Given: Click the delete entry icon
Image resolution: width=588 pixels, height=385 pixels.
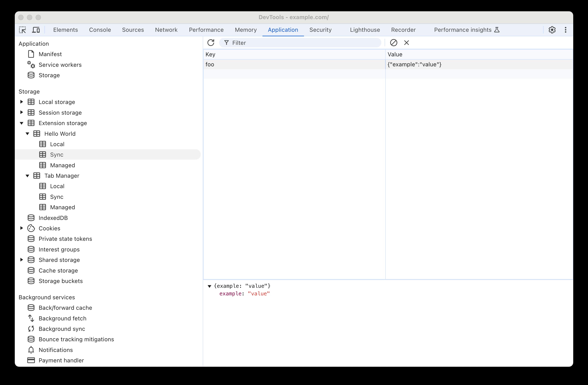Looking at the screenshot, I should (x=406, y=43).
